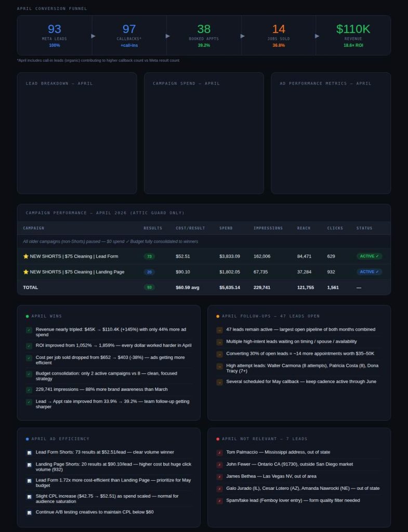Screen dimensions: 408x532
Task: Click the arrow between Meta Leads and Callbacks
Action: click(94, 36)
